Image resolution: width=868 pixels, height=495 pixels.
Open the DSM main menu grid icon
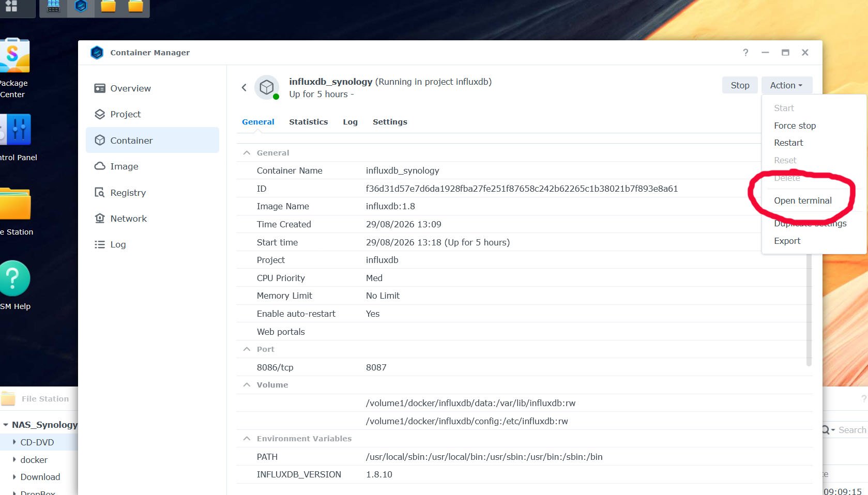pyautogui.click(x=11, y=6)
